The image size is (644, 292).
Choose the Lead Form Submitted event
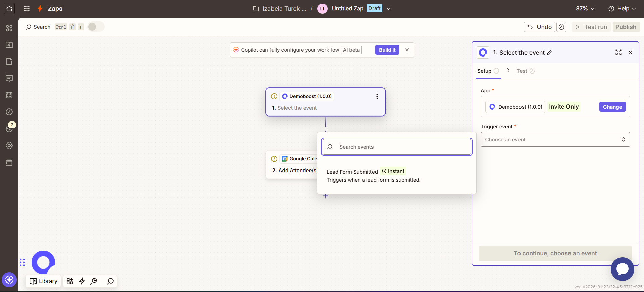pyautogui.click(x=397, y=176)
